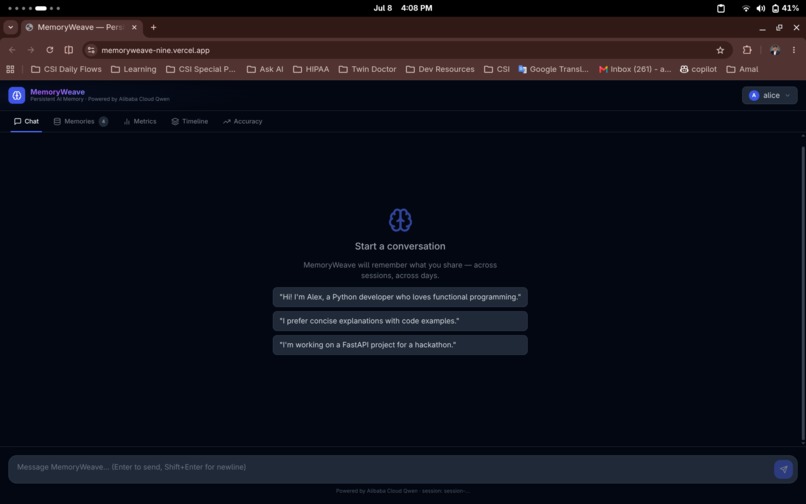Expand the alice user dropdown
Screen dimensions: 806x504
[770, 95]
